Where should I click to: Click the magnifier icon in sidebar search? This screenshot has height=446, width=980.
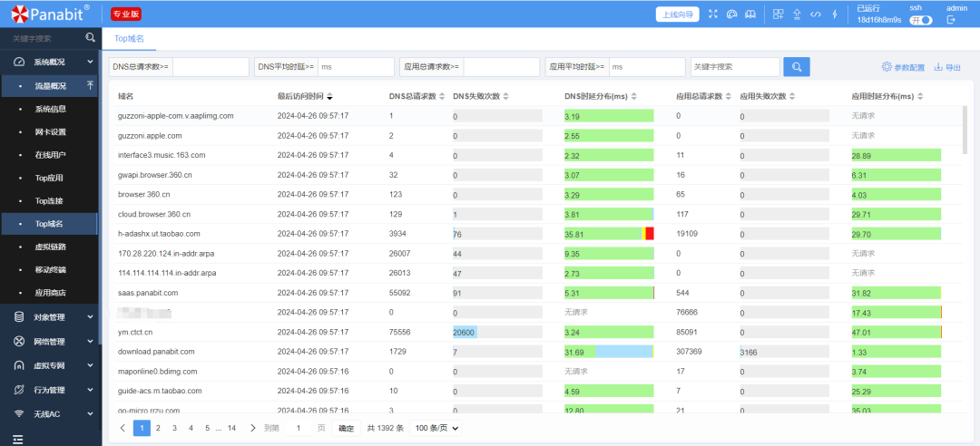pyautogui.click(x=91, y=38)
